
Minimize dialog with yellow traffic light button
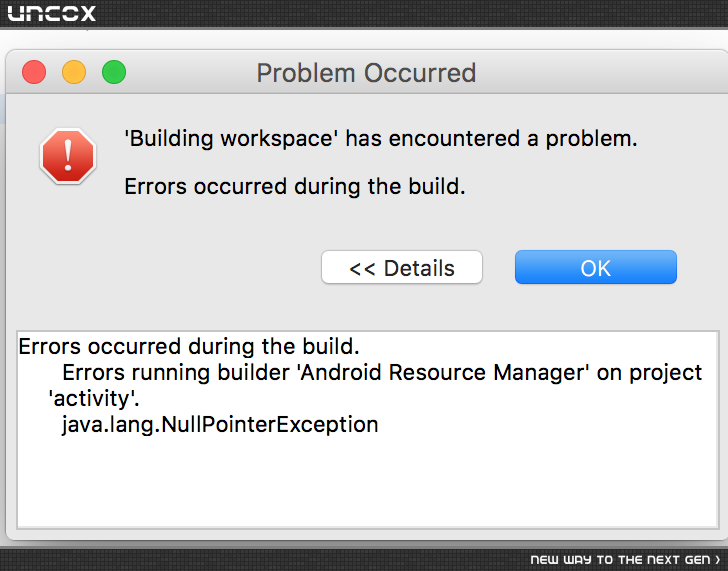point(74,72)
